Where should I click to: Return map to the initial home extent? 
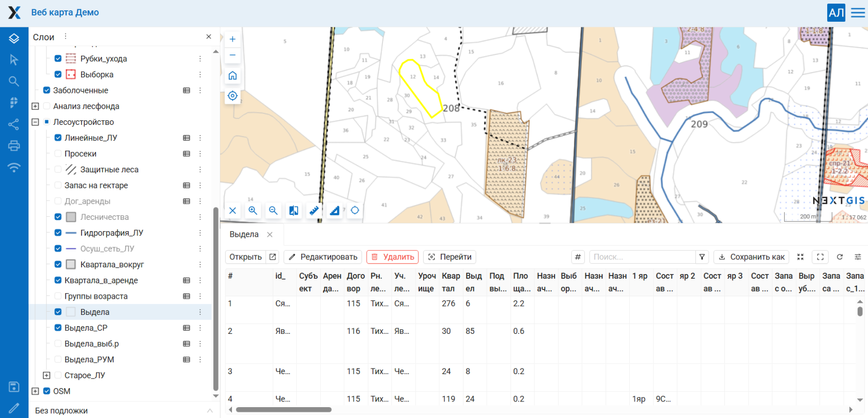click(233, 76)
